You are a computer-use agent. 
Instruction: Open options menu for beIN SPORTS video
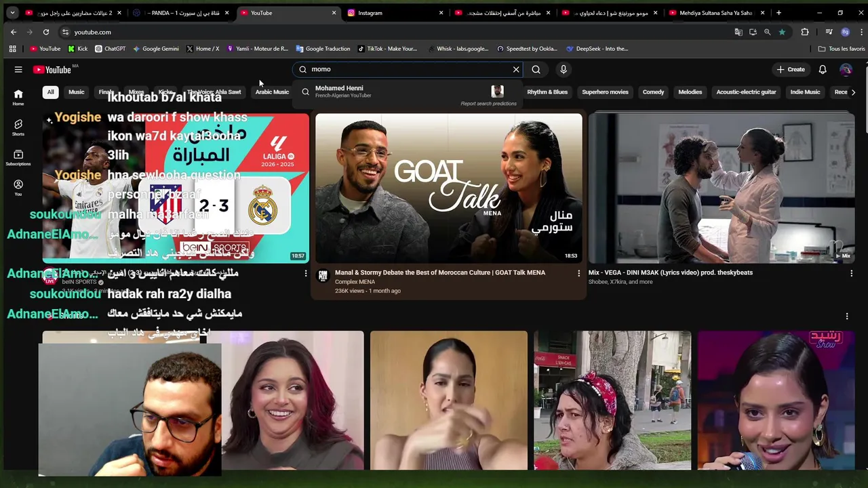[x=305, y=273]
